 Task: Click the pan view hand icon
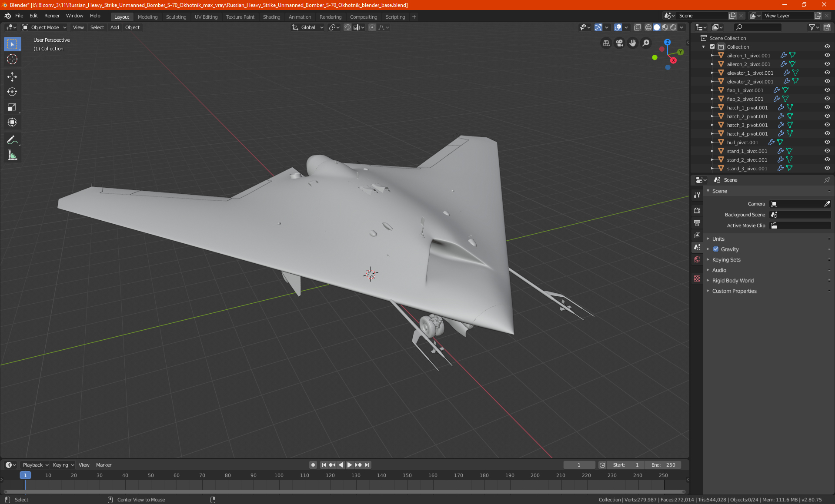pyautogui.click(x=633, y=43)
